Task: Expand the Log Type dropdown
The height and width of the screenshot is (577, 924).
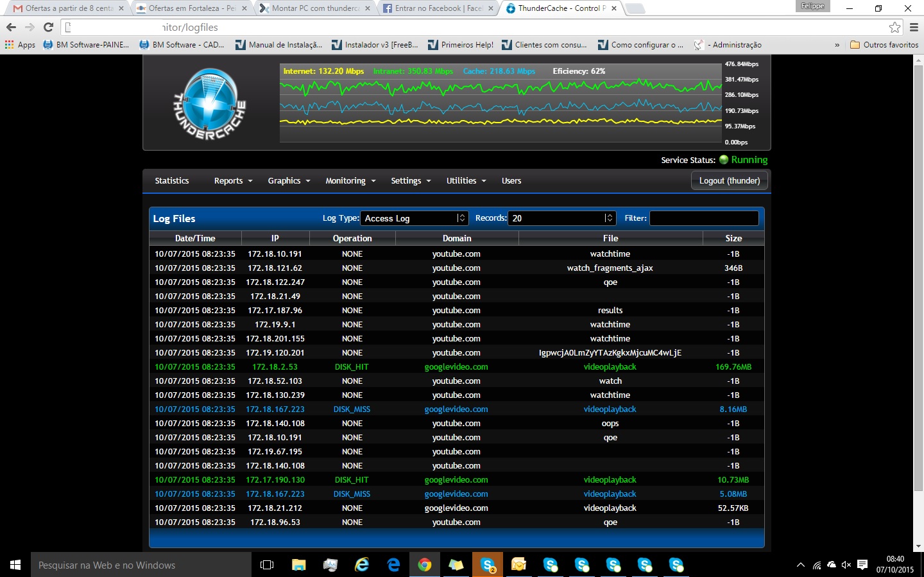Action: (415, 218)
